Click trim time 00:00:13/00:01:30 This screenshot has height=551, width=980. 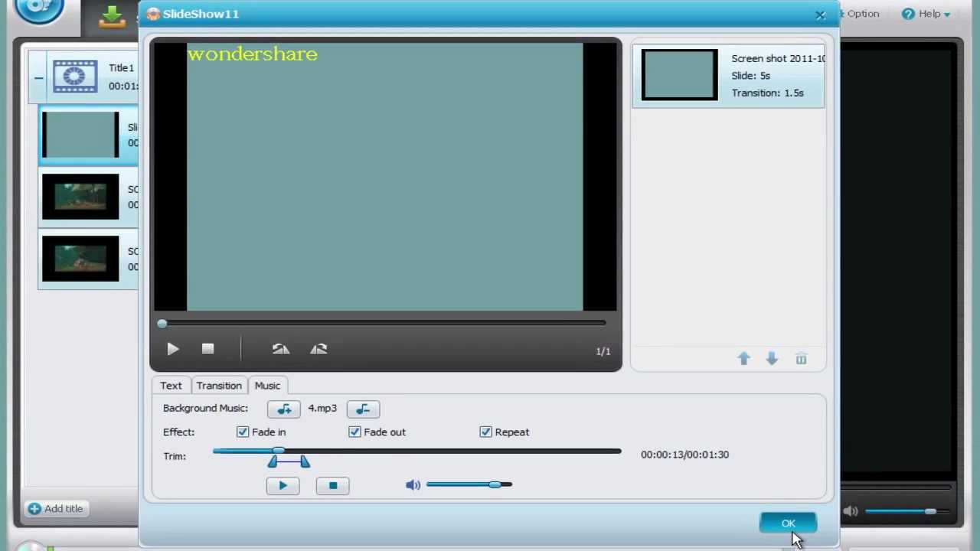(x=684, y=455)
